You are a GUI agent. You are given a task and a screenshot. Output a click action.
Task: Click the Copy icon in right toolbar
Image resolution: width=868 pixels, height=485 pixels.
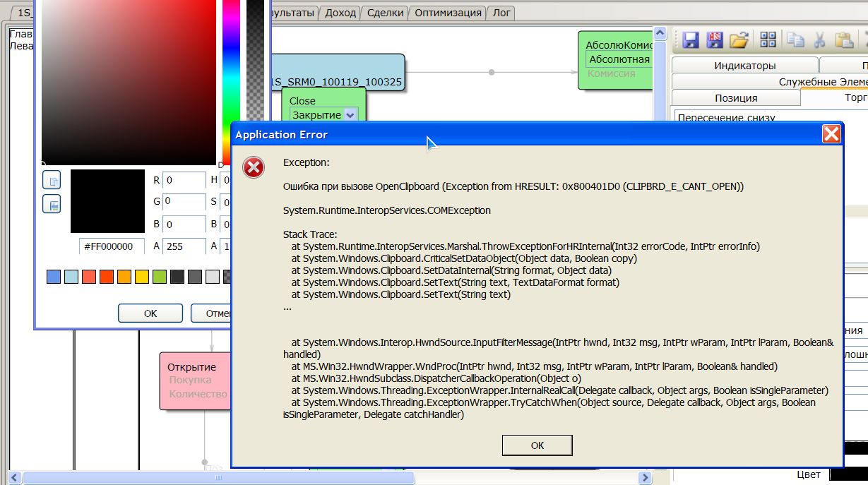click(796, 40)
